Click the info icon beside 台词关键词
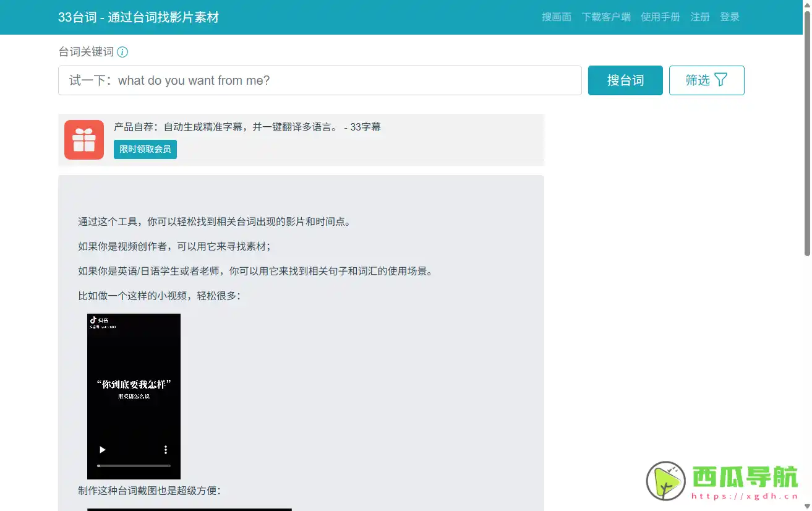 click(x=122, y=52)
